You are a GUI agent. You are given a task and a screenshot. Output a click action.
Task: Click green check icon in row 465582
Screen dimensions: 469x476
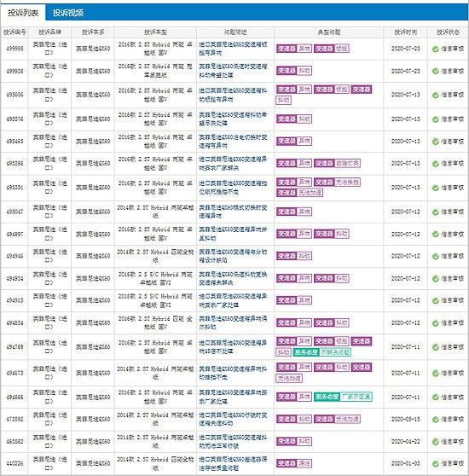tap(436, 442)
